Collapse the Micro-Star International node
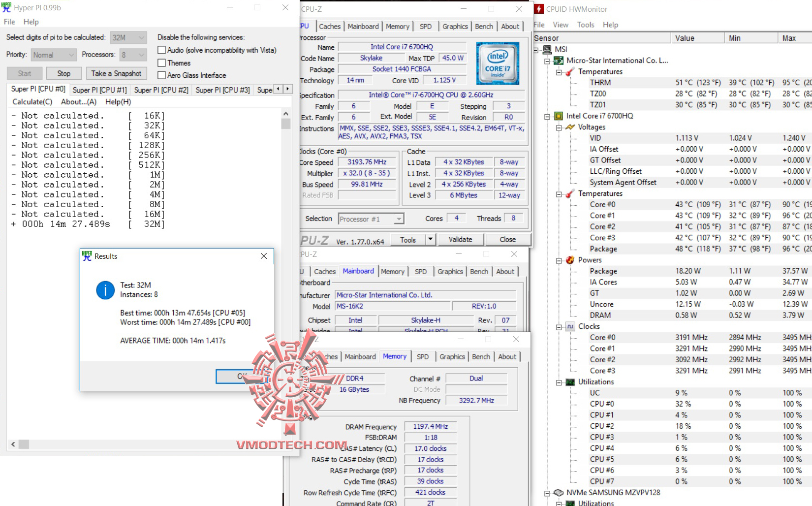 pos(547,61)
